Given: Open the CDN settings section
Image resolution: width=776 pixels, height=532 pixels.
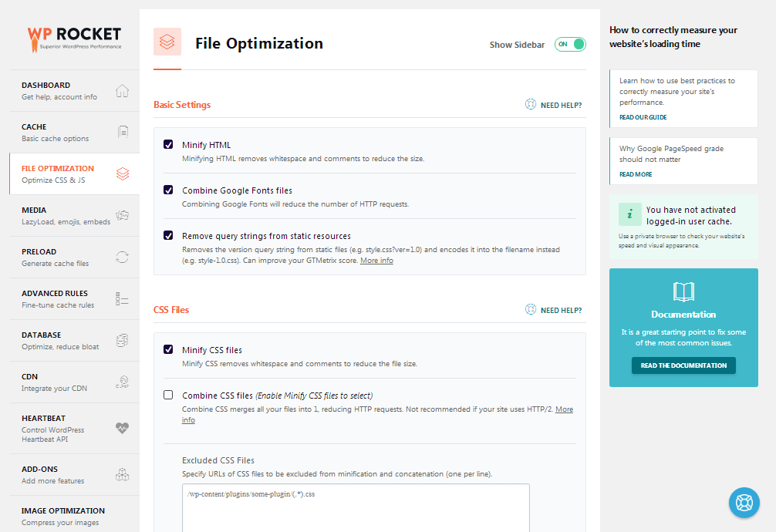Looking at the screenshot, I should pos(74,382).
